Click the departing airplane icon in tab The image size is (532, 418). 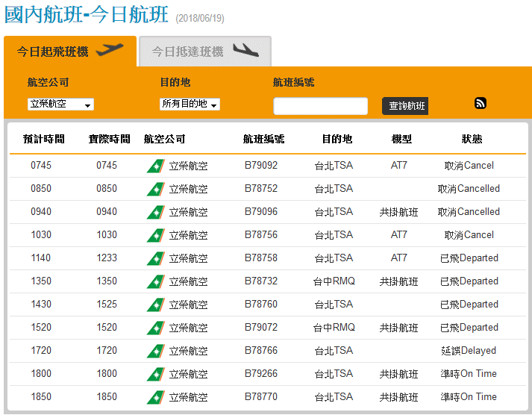coord(110,49)
